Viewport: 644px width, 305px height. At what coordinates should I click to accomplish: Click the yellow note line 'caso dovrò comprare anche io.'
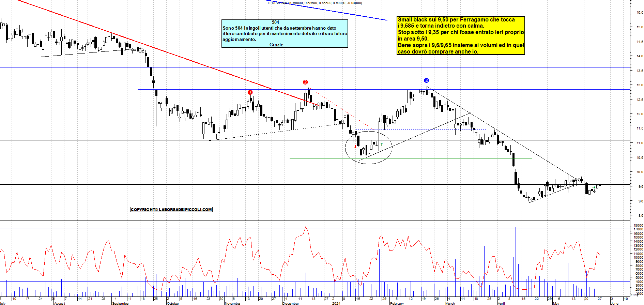tap(438, 51)
